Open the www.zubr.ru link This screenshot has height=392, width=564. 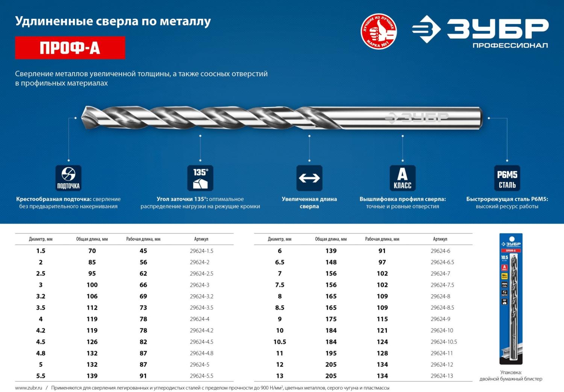coord(29,387)
